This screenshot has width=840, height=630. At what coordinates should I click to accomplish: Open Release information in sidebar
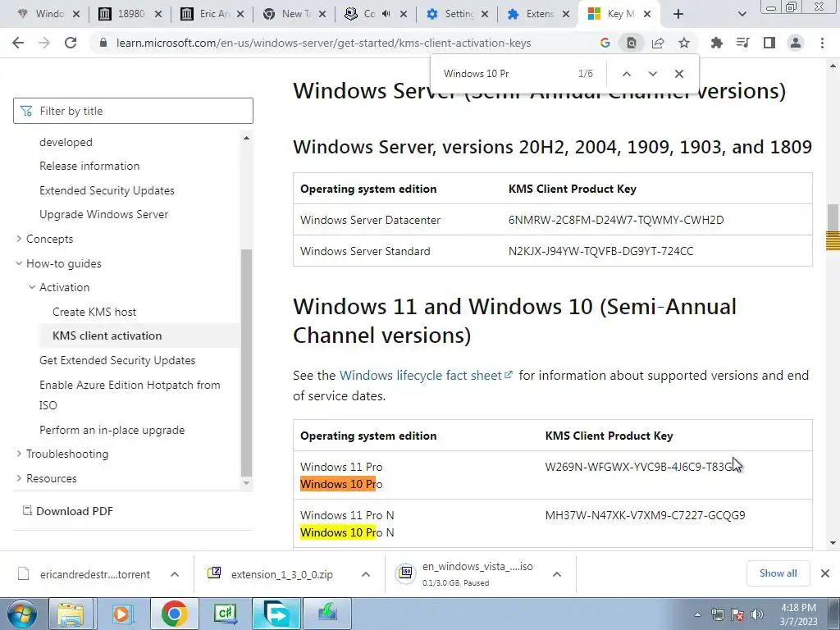[89, 166]
